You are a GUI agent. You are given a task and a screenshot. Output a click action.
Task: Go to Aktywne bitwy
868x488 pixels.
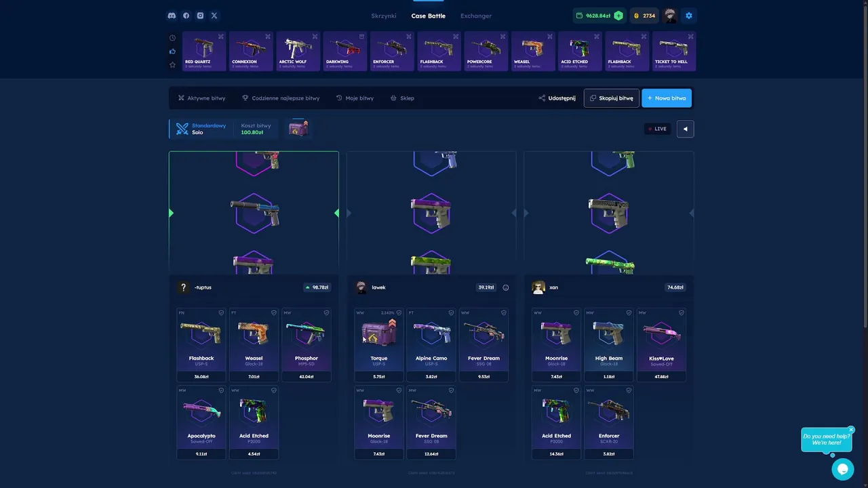point(201,98)
